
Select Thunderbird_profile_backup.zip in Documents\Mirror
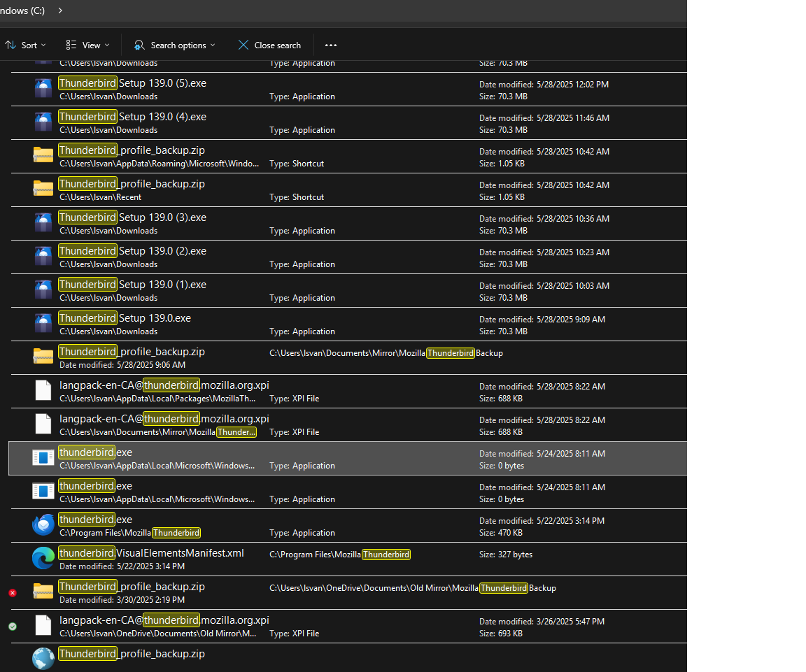click(132, 352)
